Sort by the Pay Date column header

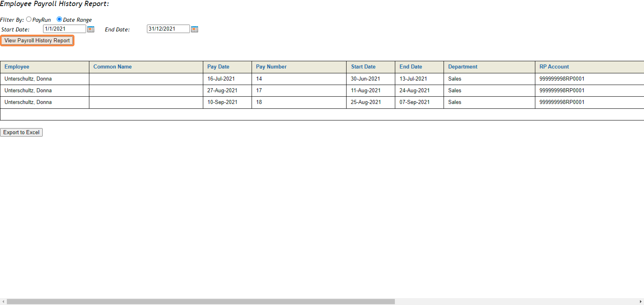pyautogui.click(x=218, y=66)
